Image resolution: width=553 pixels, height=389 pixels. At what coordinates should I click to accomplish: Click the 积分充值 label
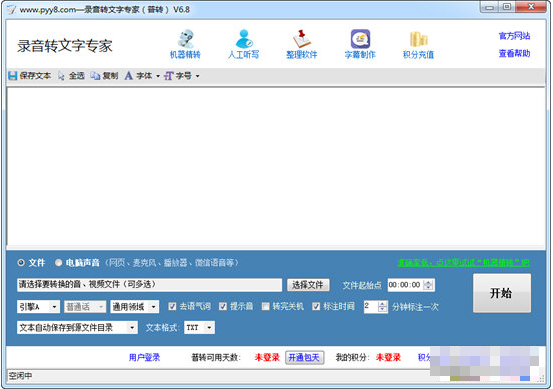pyautogui.click(x=418, y=55)
